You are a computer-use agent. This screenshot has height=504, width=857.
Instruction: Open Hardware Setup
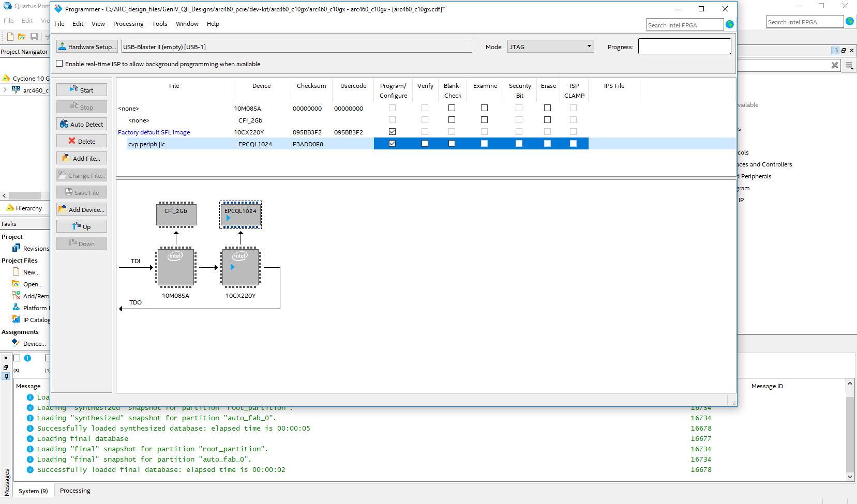87,47
